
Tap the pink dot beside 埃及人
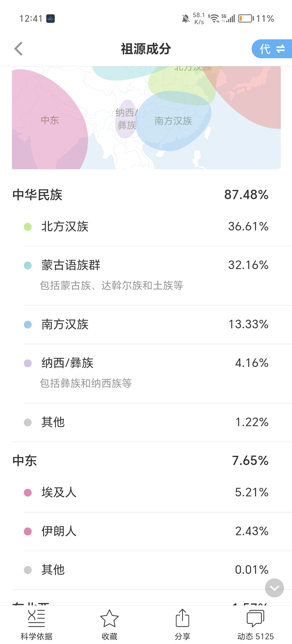[x=28, y=492]
